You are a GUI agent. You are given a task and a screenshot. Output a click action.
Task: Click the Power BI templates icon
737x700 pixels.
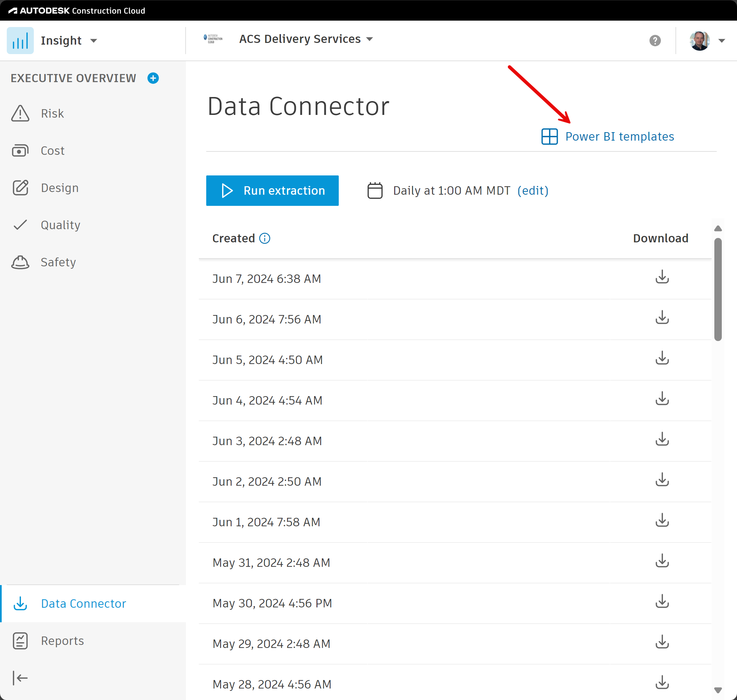pyautogui.click(x=550, y=136)
